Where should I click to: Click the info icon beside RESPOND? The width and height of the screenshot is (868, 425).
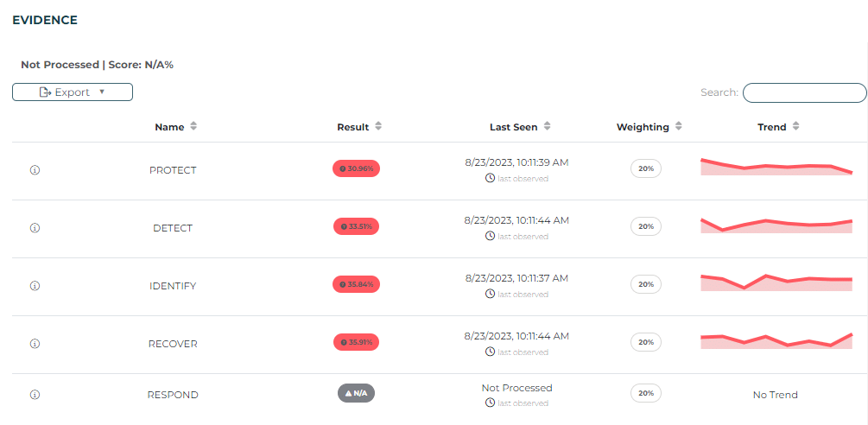tap(35, 395)
